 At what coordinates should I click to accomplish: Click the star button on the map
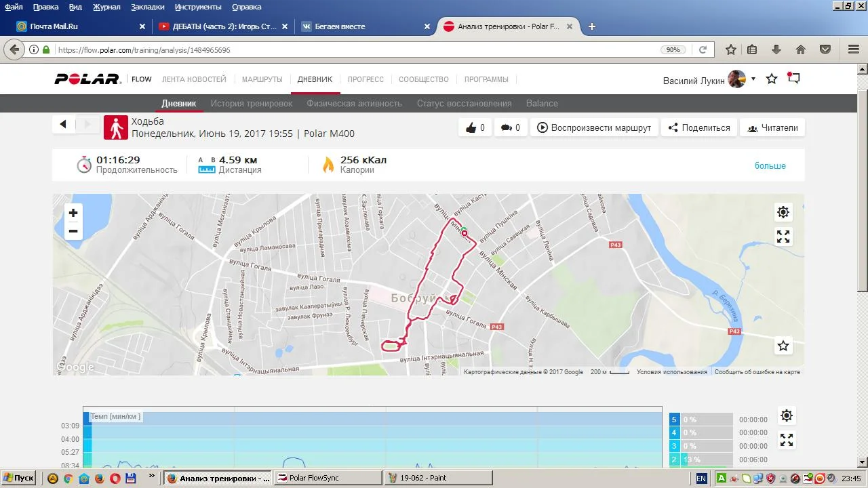[783, 346]
